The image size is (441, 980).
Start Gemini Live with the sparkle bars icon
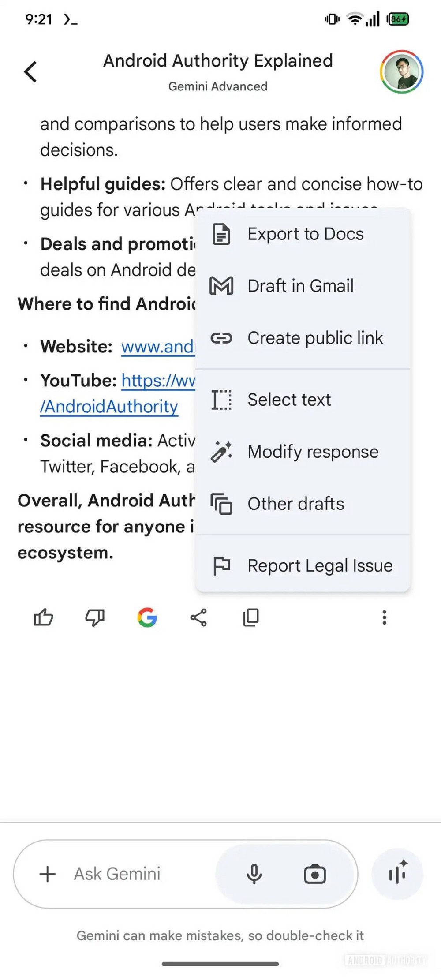tap(397, 874)
